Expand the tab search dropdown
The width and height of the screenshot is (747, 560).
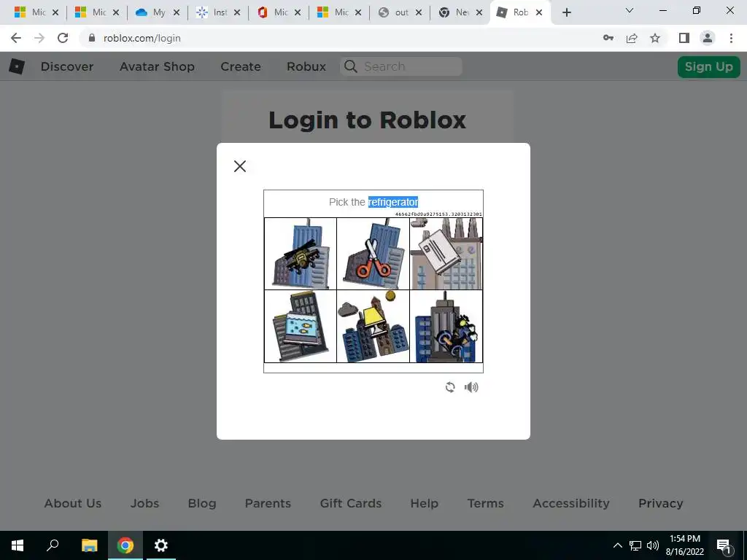tap(630, 10)
